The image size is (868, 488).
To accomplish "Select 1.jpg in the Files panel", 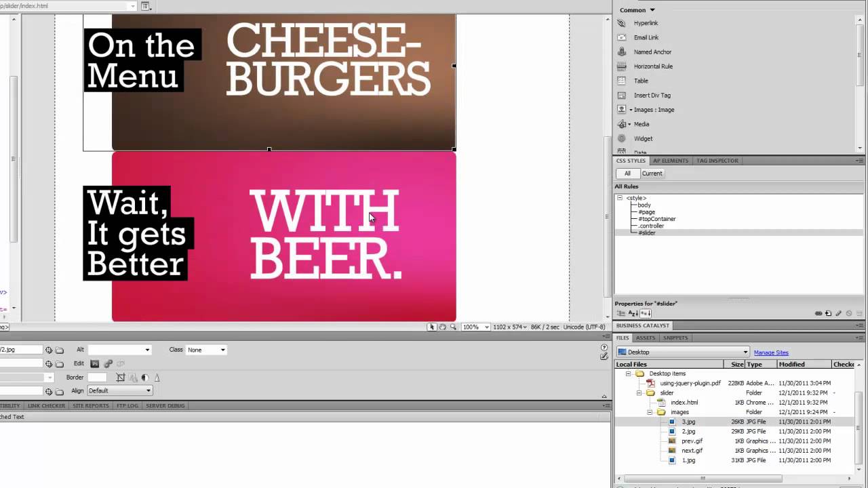I will (688, 460).
